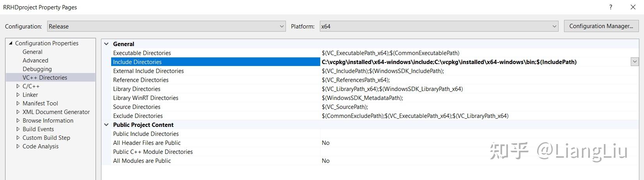644x180 pixels.
Task: Expand the Build Events node
Action: coord(18,129)
